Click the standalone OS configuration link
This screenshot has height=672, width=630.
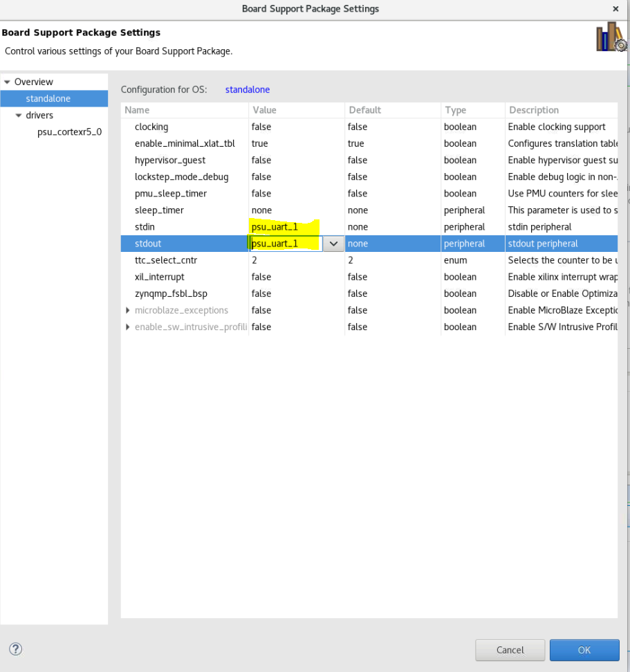click(247, 90)
